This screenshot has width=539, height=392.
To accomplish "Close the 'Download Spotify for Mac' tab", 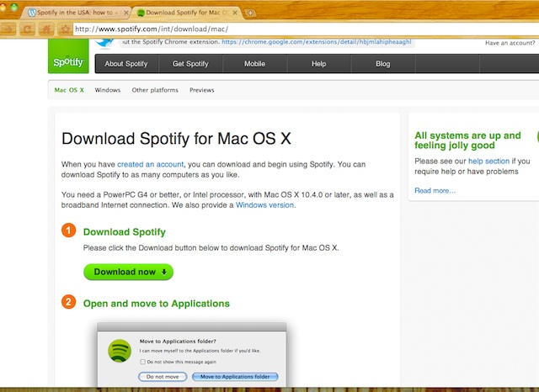I will point(235,13).
